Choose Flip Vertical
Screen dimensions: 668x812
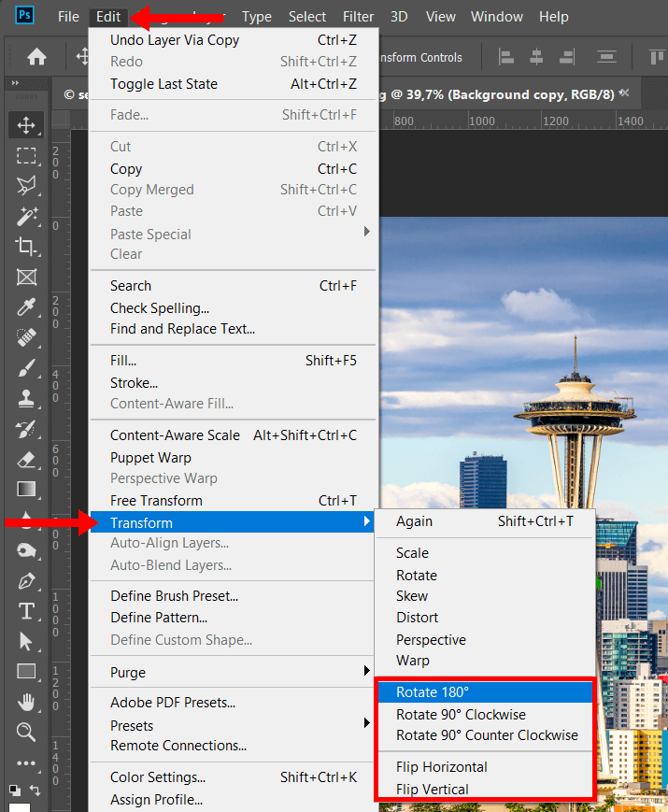(x=485, y=790)
